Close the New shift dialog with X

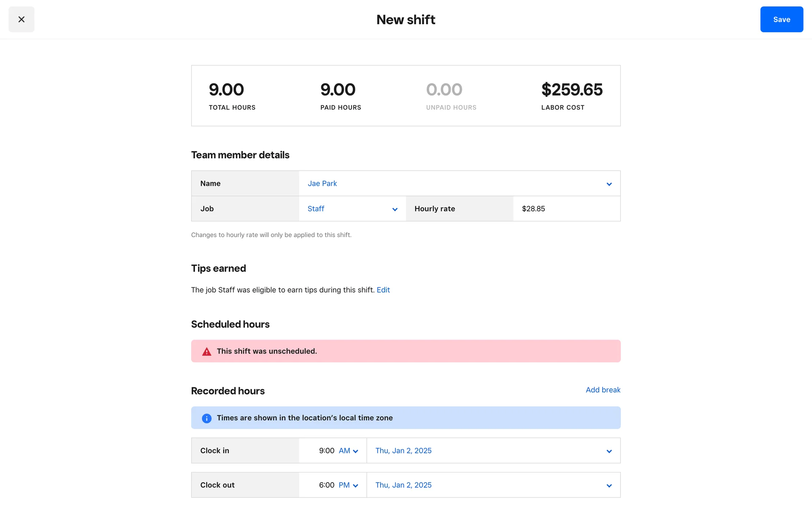(21, 19)
